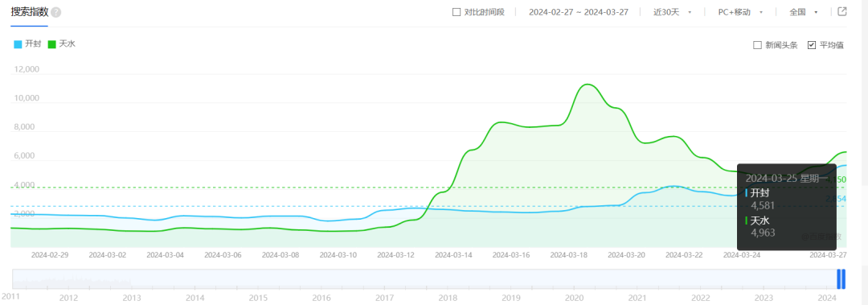Viewport: 868px width, 305px height.
Task: Open the 2024-02-27 ~ 2024-03-27 date range picker
Action: click(579, 12)
